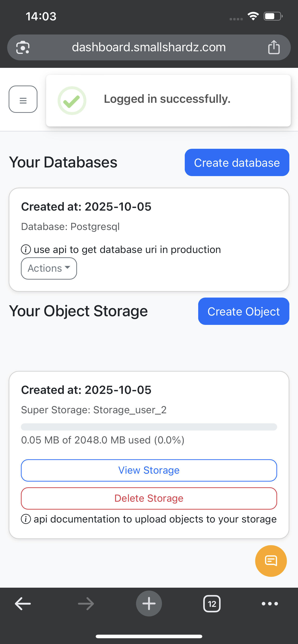Click the Create database button

point(237,162)
